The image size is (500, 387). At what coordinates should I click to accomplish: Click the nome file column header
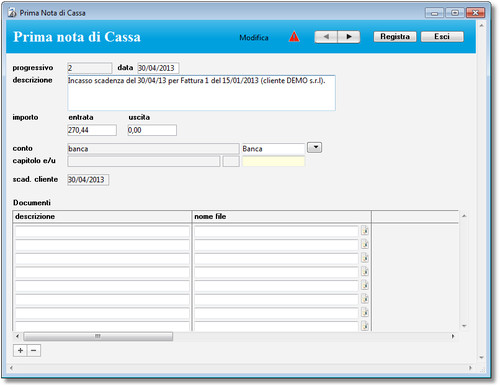coord(282,217)
